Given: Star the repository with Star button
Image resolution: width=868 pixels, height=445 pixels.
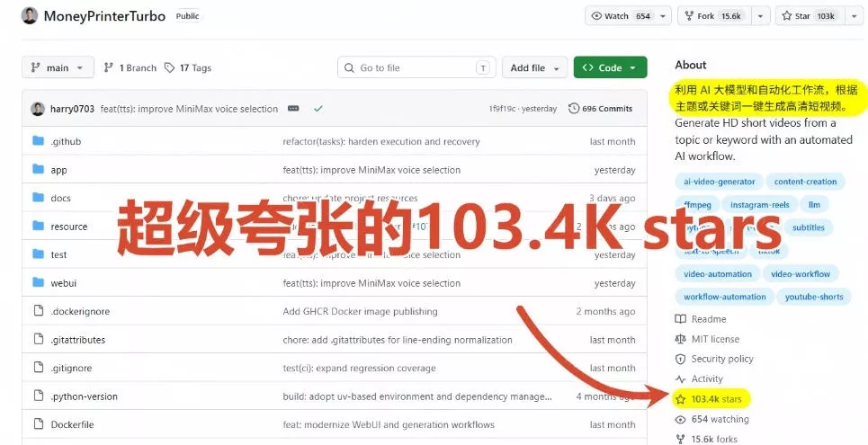Looking at the screenshot, I should [x=809, y=16].
